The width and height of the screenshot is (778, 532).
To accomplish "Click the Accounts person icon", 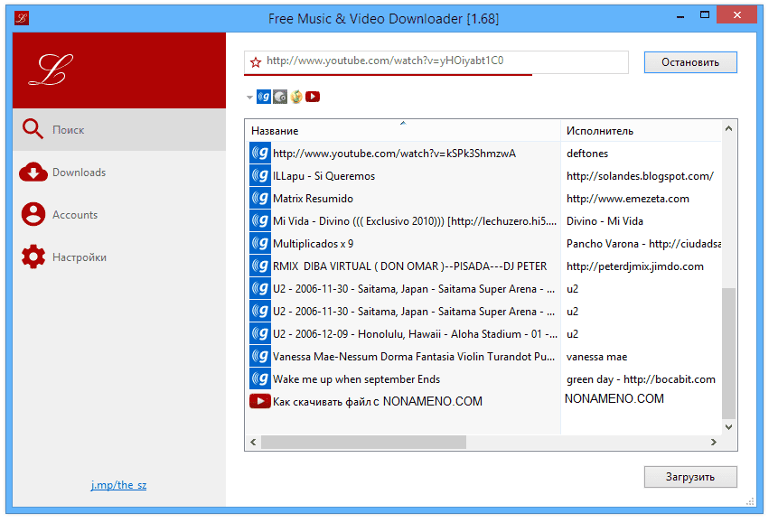I will point(33,215).
